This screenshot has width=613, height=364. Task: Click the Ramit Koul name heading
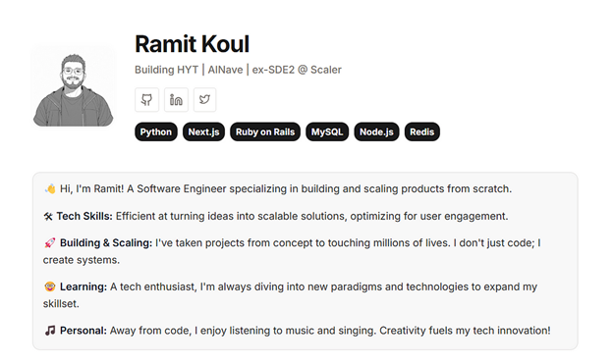(192, 44)
